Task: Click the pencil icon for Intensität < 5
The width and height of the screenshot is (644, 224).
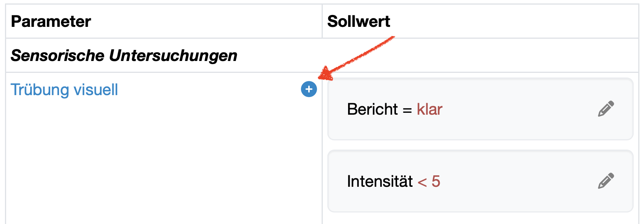Action: pos(606,181)
